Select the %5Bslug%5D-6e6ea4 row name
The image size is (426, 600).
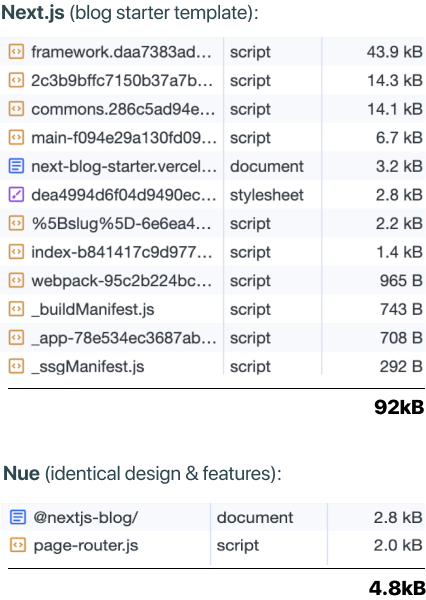click(x=121, y=223)
